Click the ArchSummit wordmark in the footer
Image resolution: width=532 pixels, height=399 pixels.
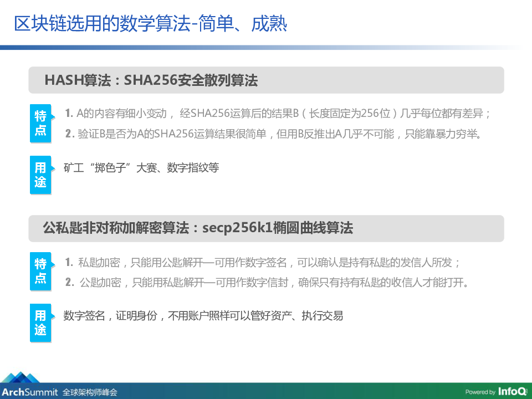[29, 392]
